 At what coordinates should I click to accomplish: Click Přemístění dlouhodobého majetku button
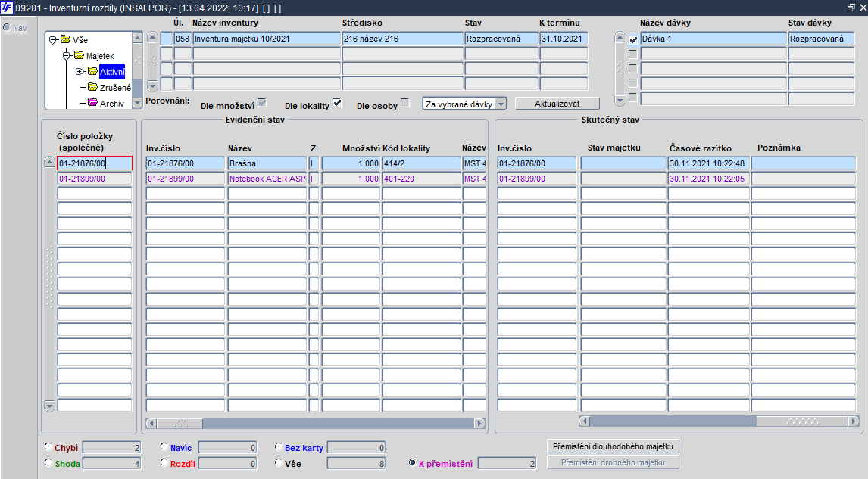point(613,446)
